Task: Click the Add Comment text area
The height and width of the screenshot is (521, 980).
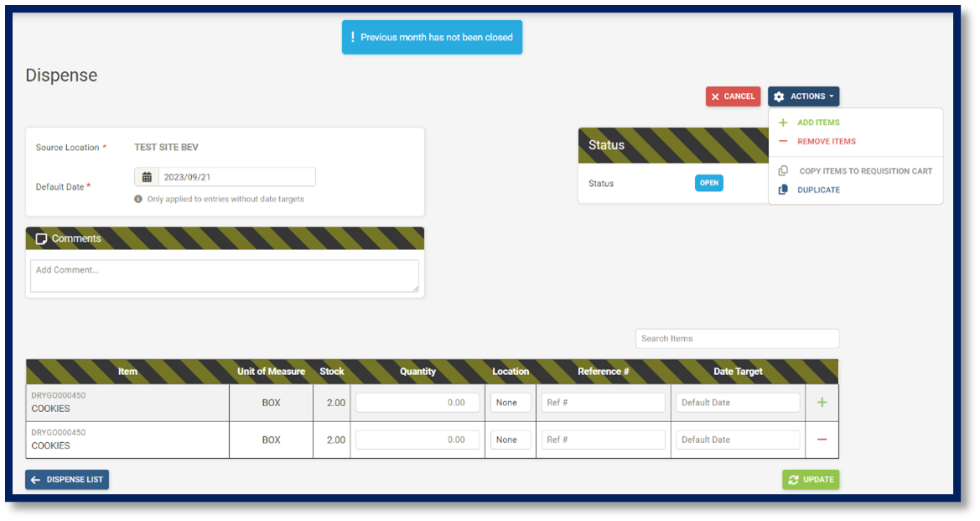Action: (x=224, y=276)
